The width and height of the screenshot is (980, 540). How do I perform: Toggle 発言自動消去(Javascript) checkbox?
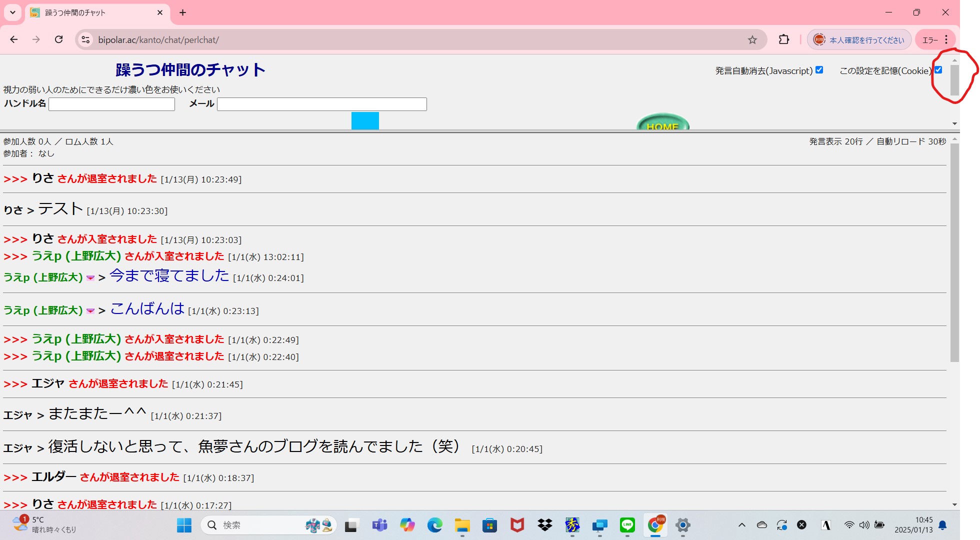819,70
